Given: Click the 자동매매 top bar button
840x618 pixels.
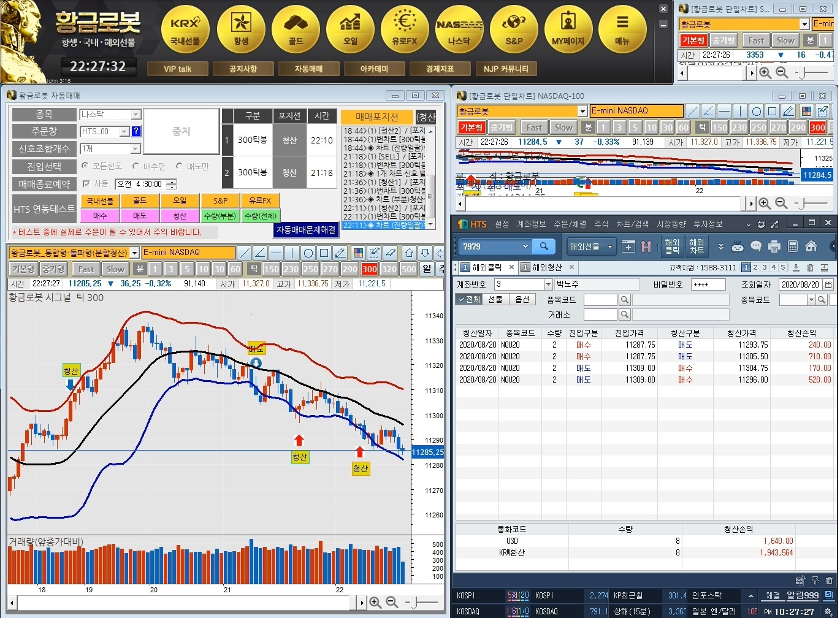Looking at the screenshot, I should click(309, 69).
